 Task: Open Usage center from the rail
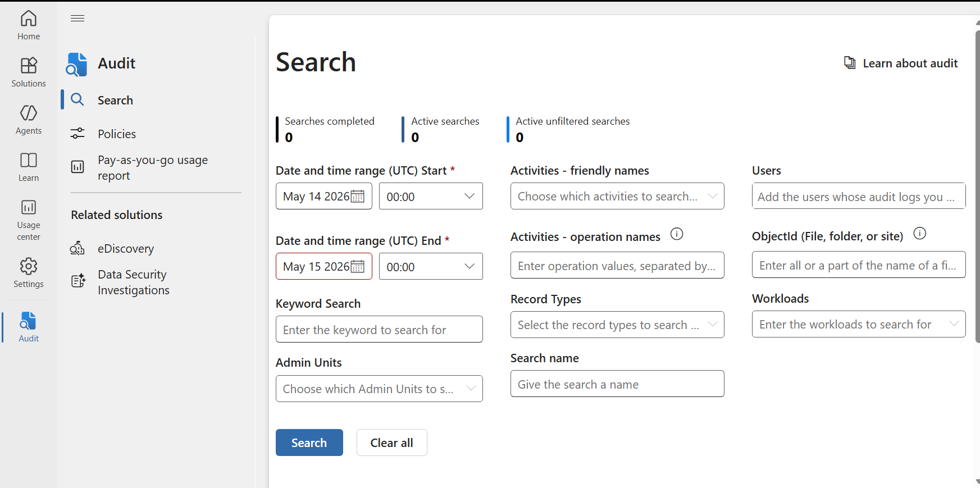tap(29, 220)
